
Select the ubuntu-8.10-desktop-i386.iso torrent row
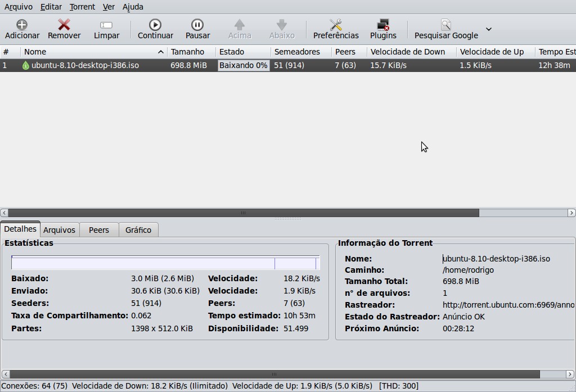[x=288, y=65]
